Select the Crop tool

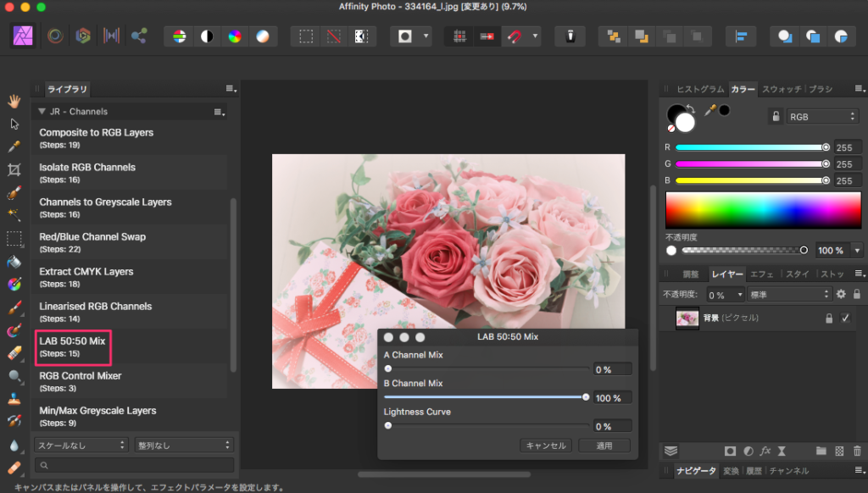click(14, 169)
